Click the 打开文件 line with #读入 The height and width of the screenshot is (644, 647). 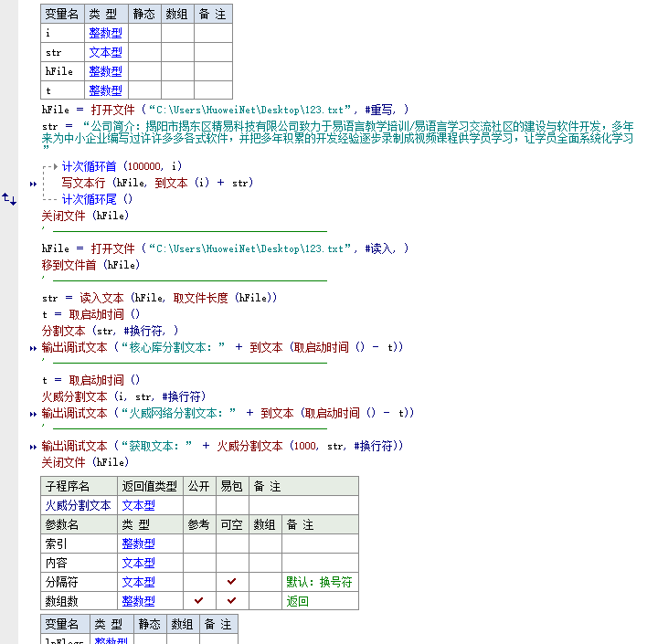tap(226, 248)
